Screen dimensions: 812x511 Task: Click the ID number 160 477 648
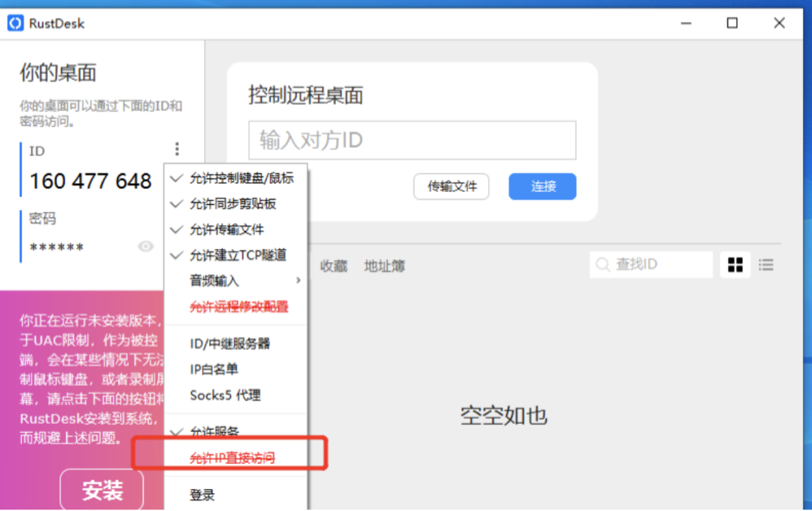coord(91,181)
